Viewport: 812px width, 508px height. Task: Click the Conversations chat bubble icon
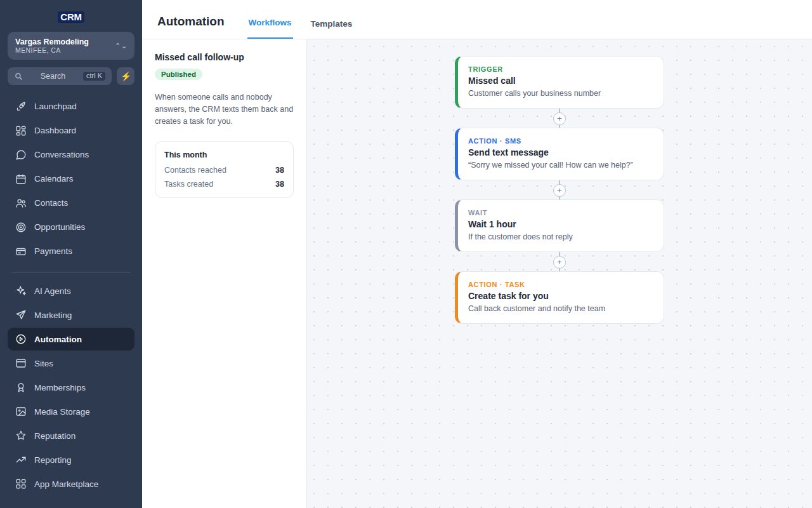[21, 155]
